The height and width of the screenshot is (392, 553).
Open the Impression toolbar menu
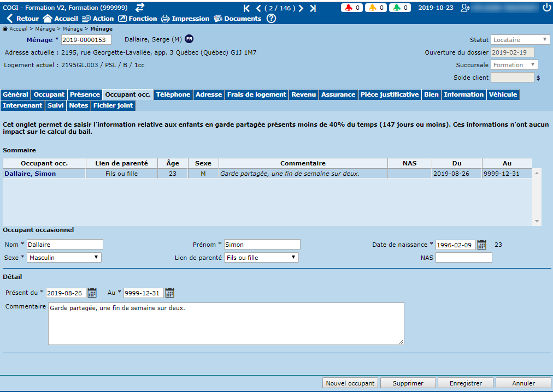pyautogui.click(x=185, y=19)
